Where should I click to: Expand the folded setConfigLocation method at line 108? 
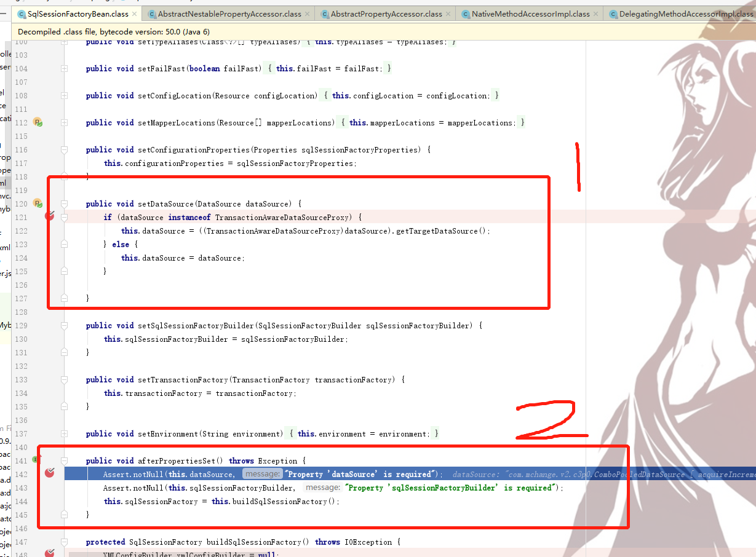64,95
